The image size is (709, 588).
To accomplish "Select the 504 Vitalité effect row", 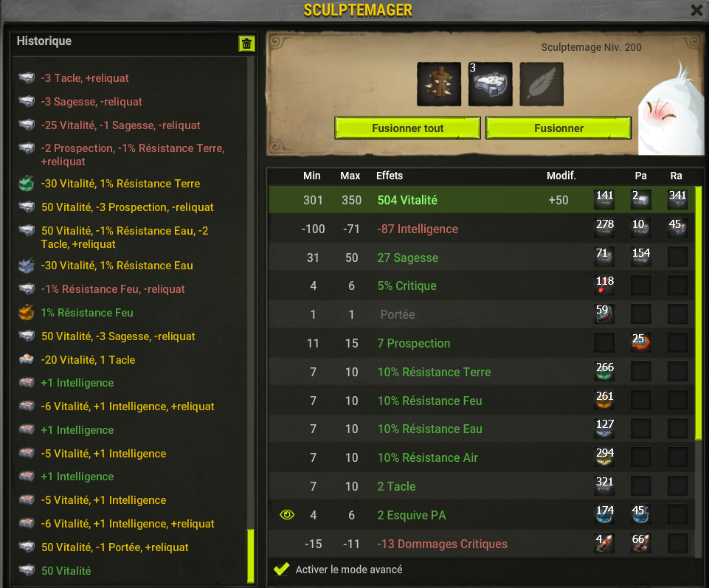I will (x=482, y=200).
